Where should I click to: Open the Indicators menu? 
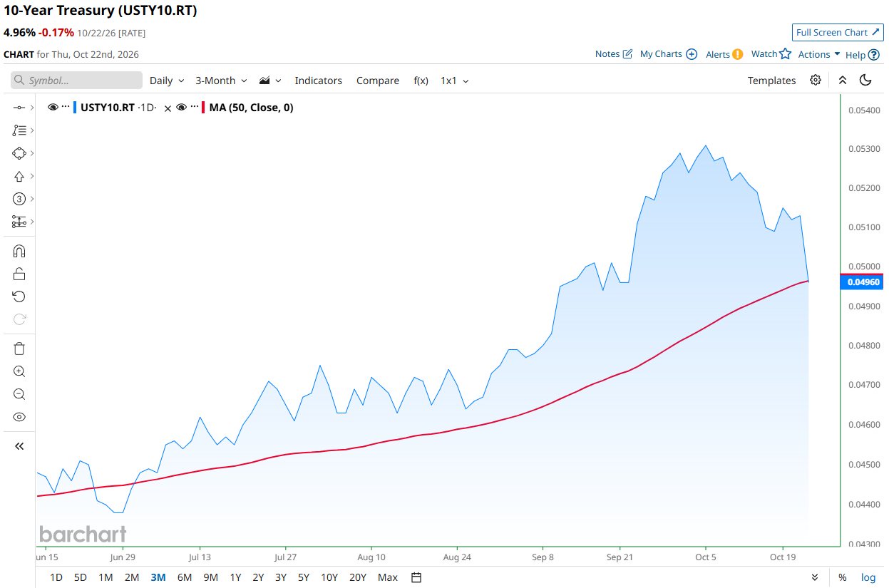point(319,81)
